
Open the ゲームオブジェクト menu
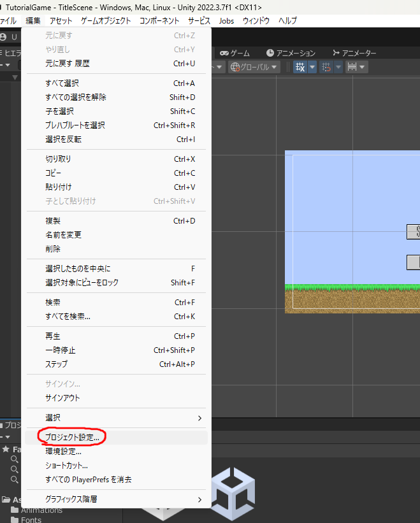coord(106,20)
